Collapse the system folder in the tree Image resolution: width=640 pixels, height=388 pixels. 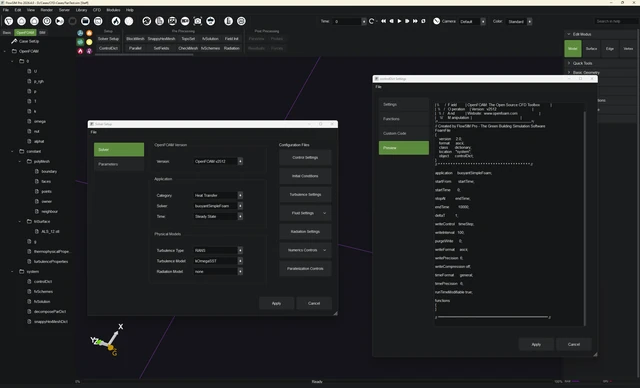coord(12,272)
